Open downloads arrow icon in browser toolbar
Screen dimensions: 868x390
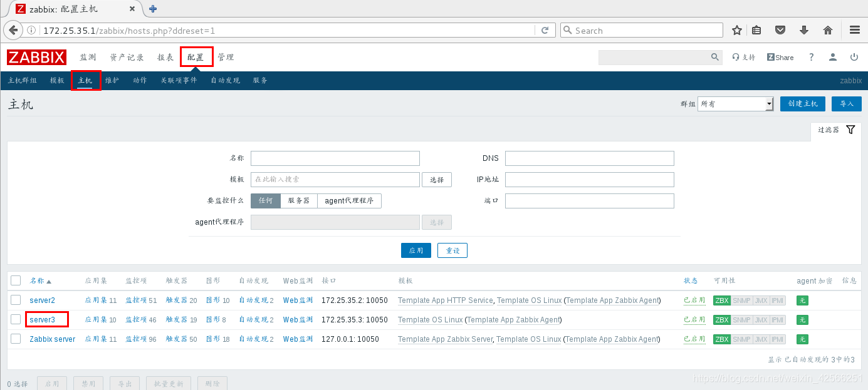(x=804, y=30)
